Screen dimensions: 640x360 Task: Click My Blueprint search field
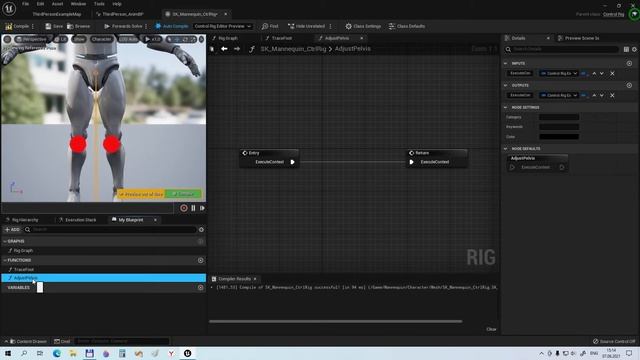click(110, 229)
